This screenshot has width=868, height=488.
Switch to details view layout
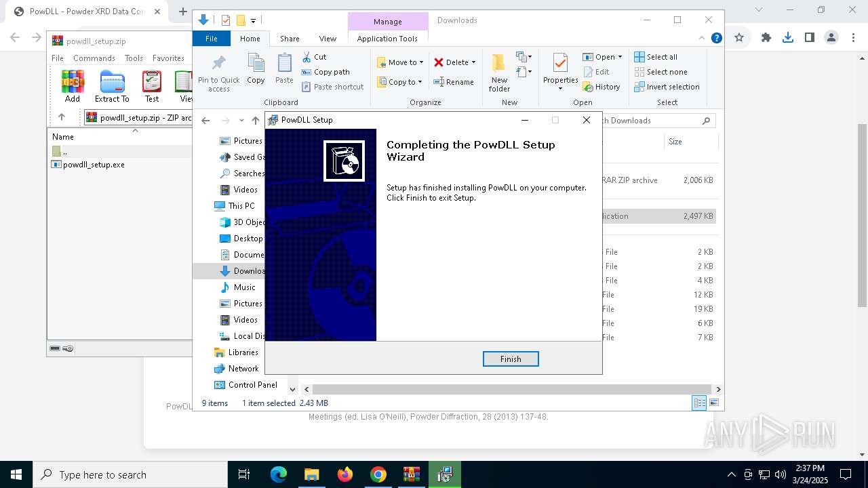pos(699,403)
